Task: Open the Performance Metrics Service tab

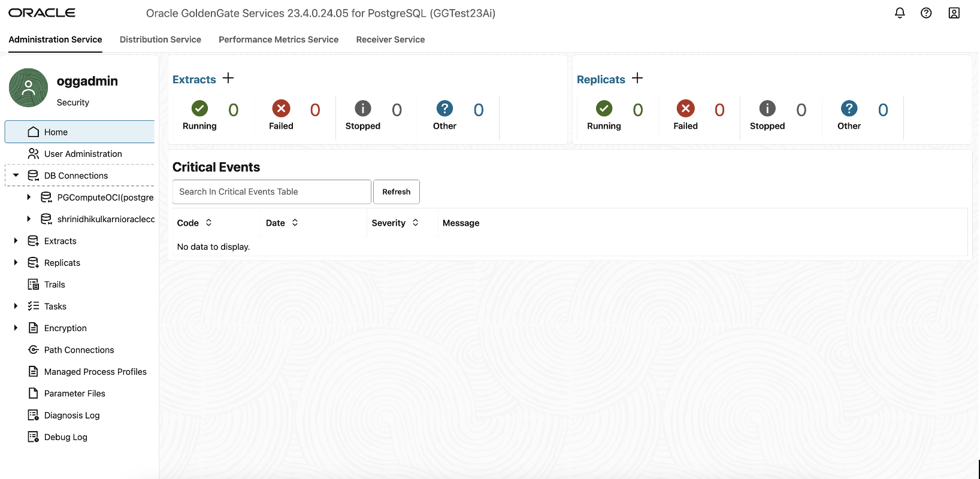Action: (279, 40)
